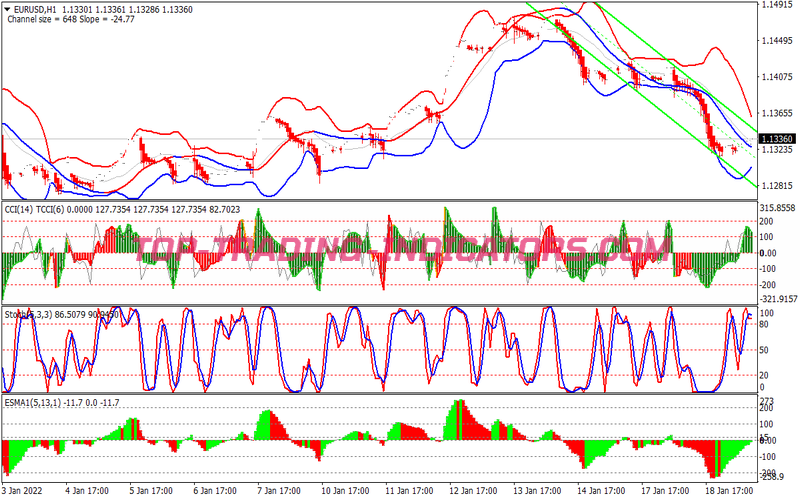This screenshot has width=800, height=500.
Task: Click the 1.14495 price axis value
Action: click(777, 41)
